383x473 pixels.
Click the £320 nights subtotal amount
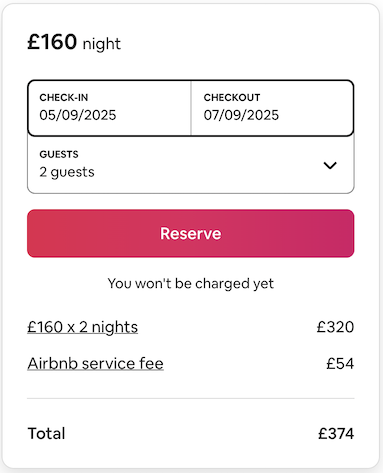(x=335, y=327)
